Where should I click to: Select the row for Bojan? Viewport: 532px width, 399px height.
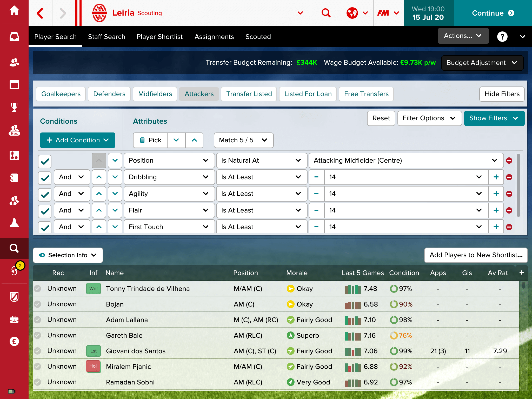coord(276,304)
